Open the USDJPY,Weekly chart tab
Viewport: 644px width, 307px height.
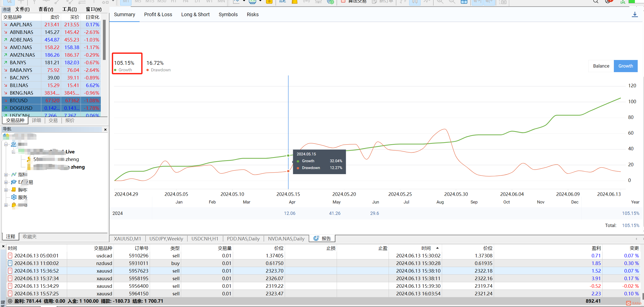pos(166,238)
